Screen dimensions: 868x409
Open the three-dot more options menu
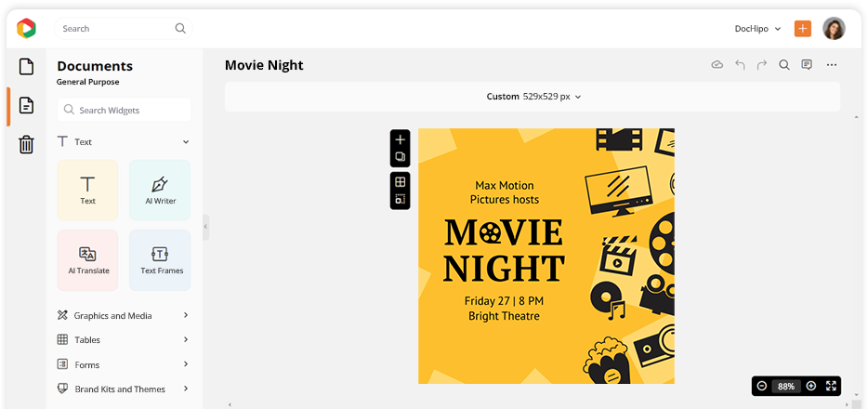(x=832, y=65)
